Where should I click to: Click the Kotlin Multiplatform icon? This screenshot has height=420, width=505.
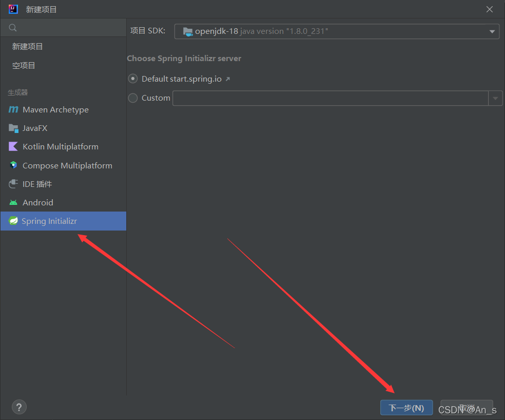[x=13, y=147]
